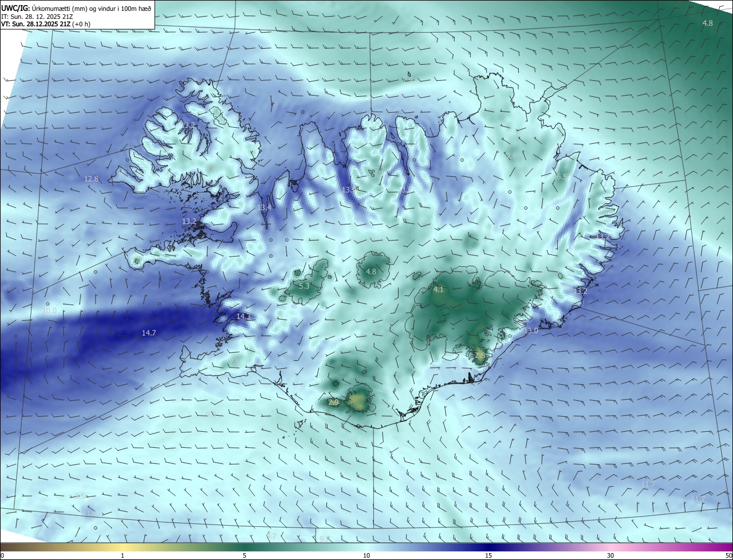Click the 12.8 value label

92,179
